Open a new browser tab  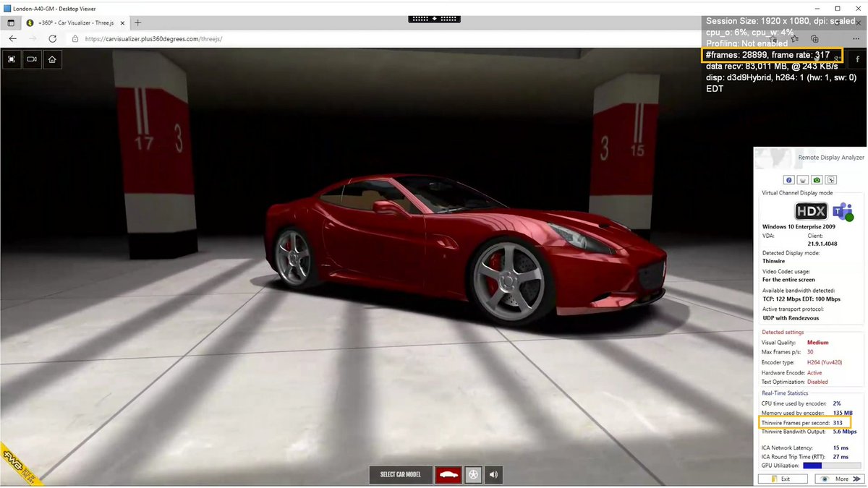tap(138, 23)
